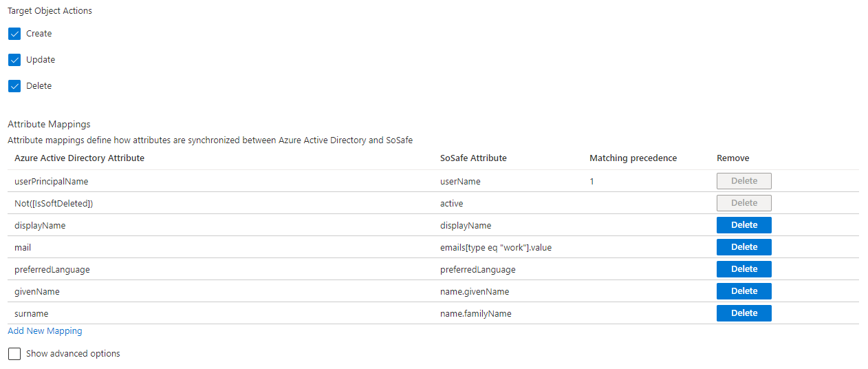Enable Show advanced options checkbox

[x=14, y=354]
